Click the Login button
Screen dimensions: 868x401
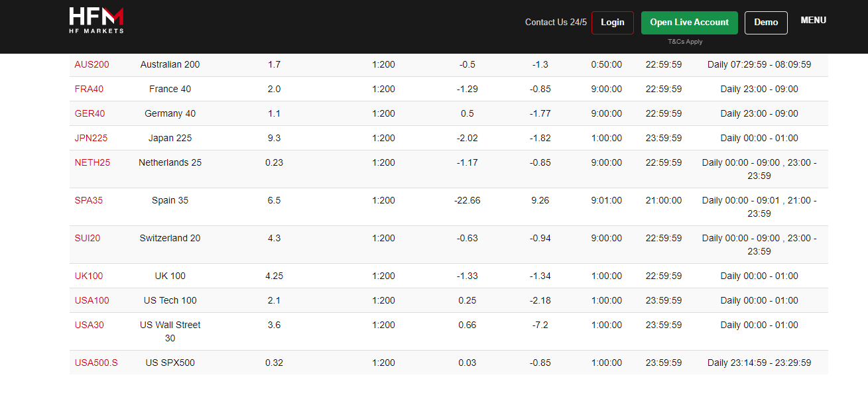coord(613,23)
